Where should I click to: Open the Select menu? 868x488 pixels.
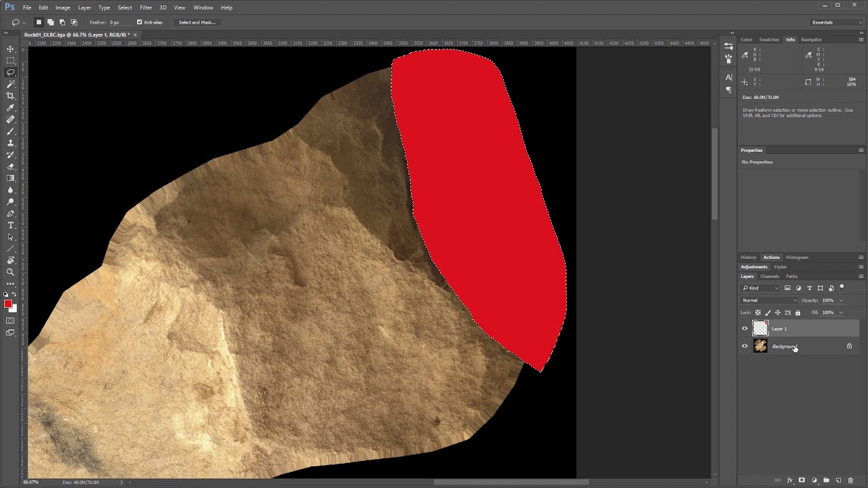125,7
